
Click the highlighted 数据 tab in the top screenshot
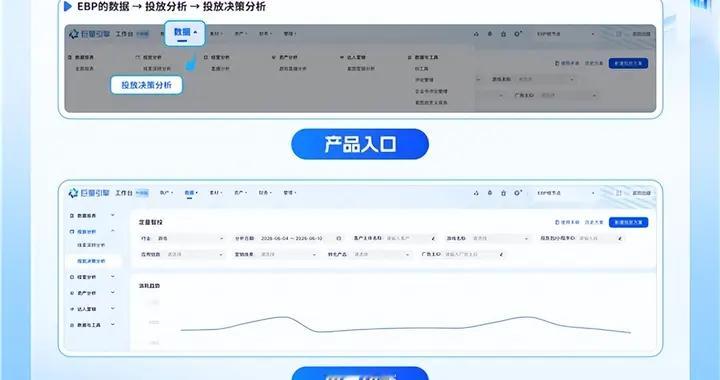tap(185, 33)
